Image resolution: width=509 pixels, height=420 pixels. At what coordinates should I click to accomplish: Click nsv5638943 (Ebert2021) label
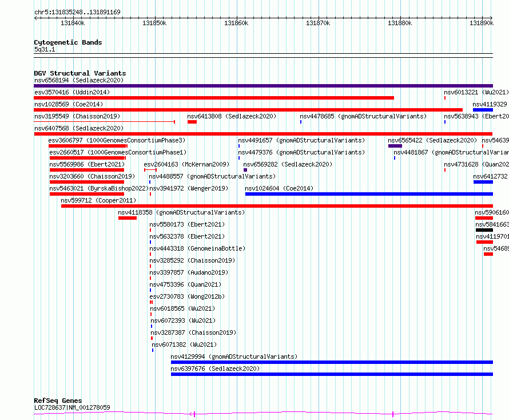click(x=476, y=116)
